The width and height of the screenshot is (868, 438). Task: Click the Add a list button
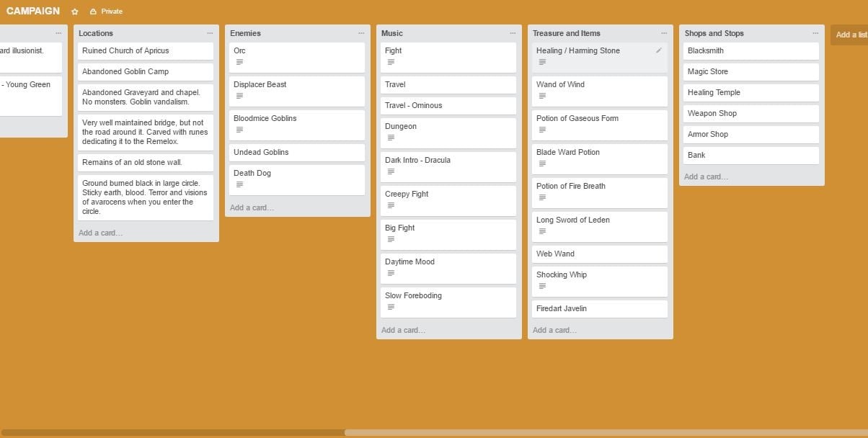click(x=849, y=35)
